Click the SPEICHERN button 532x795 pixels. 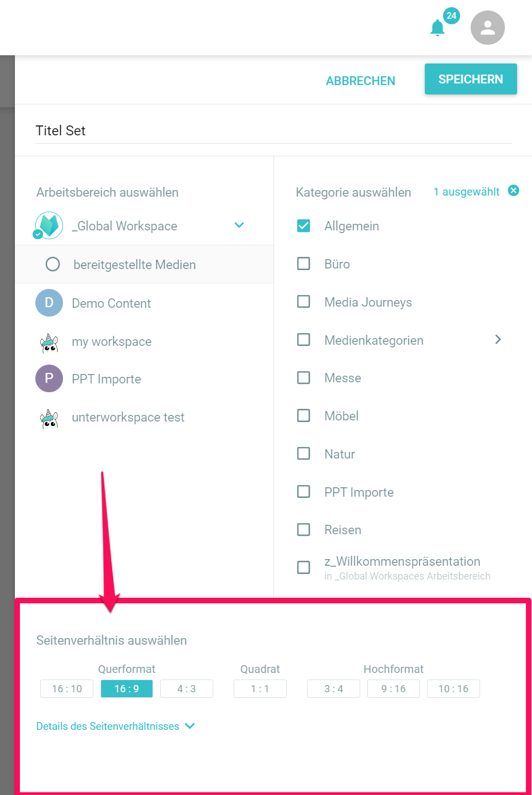pos(471,79)
